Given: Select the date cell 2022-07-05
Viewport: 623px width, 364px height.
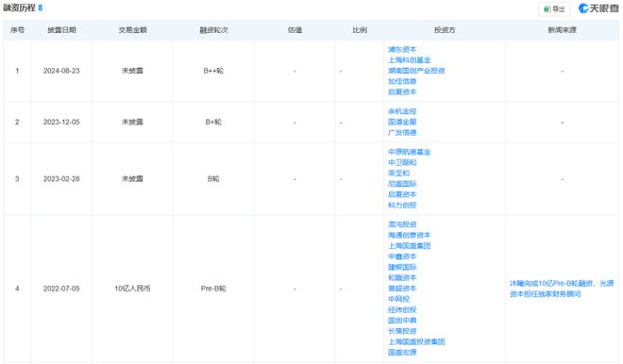Looking at the screenshot, I should 61,289.
